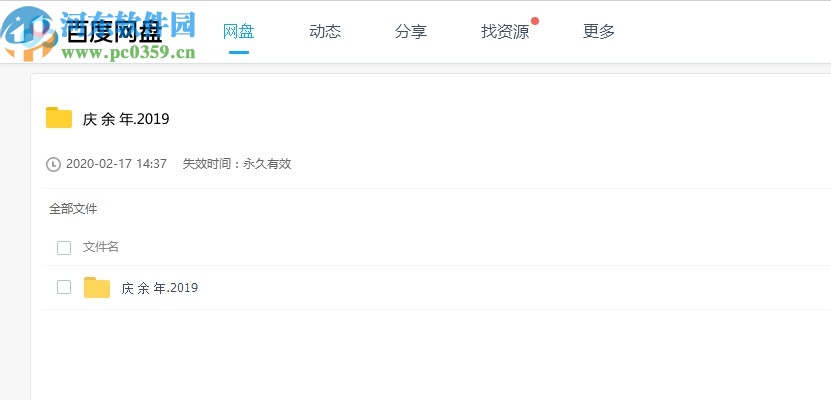The image size is (831, 400).
Task: Click the red notification dot beside 找资源
Action: 535,20
